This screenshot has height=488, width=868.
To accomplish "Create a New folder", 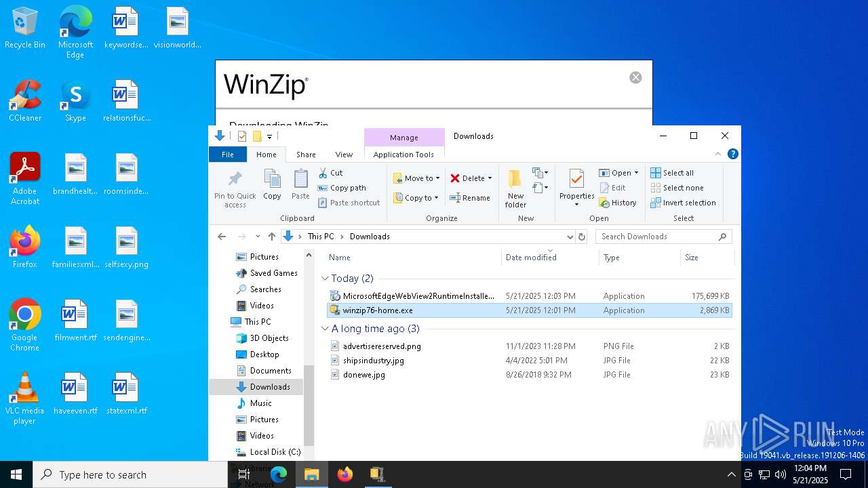I will pyautogui.click(x=515, y=188).
